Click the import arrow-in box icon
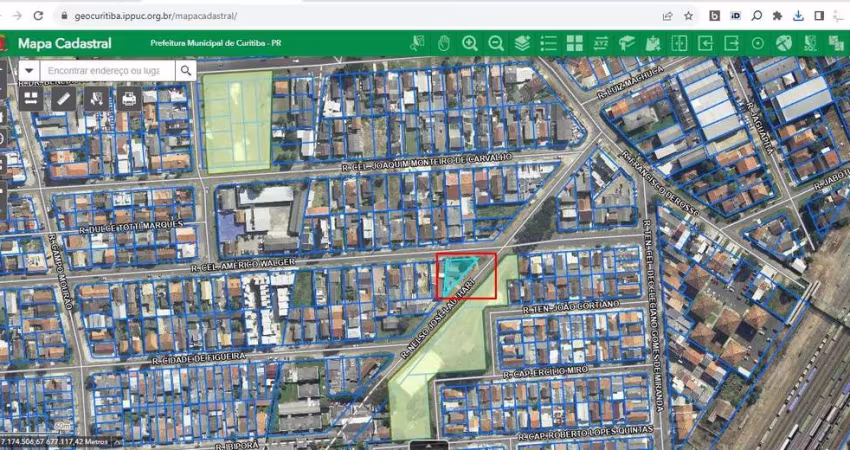The image size is (850, 450). point(705,43)
